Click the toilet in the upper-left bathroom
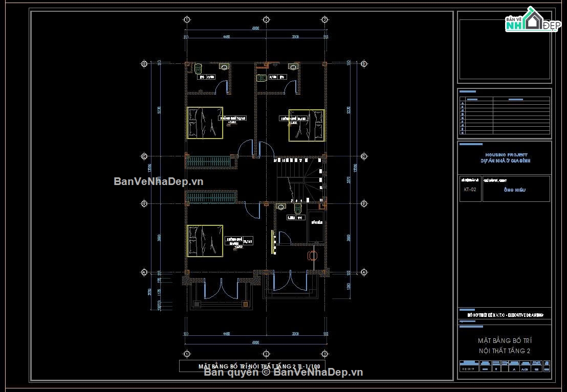 click(198, 68)
